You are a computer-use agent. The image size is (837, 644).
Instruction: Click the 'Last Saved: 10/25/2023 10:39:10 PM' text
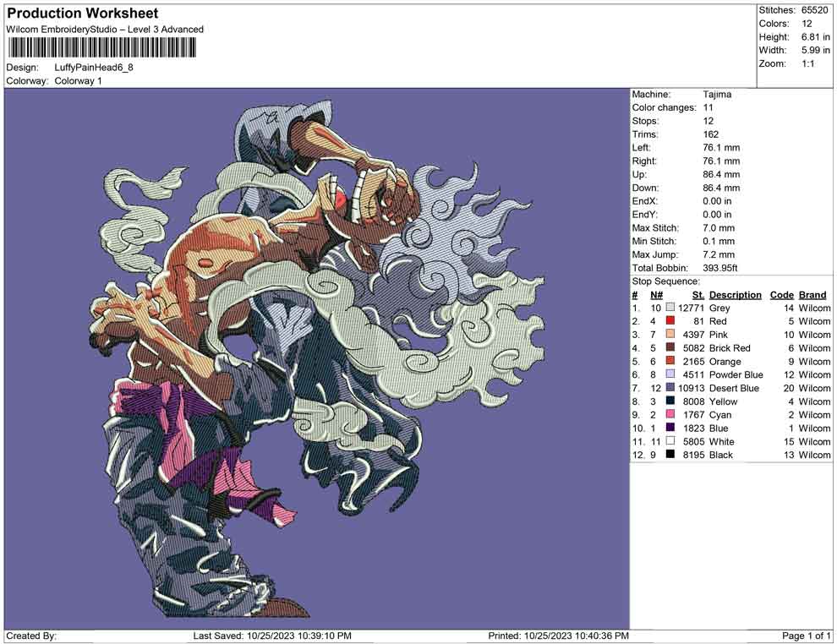272,636
